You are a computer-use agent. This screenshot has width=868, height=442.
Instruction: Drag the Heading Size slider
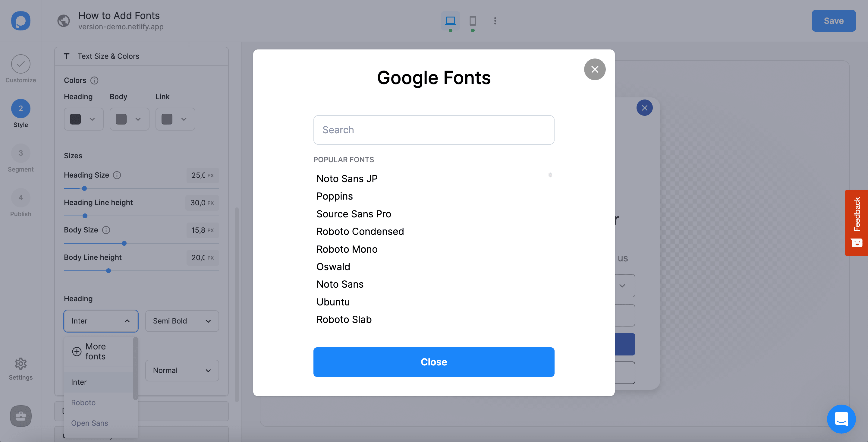click(x=84, y=188)
